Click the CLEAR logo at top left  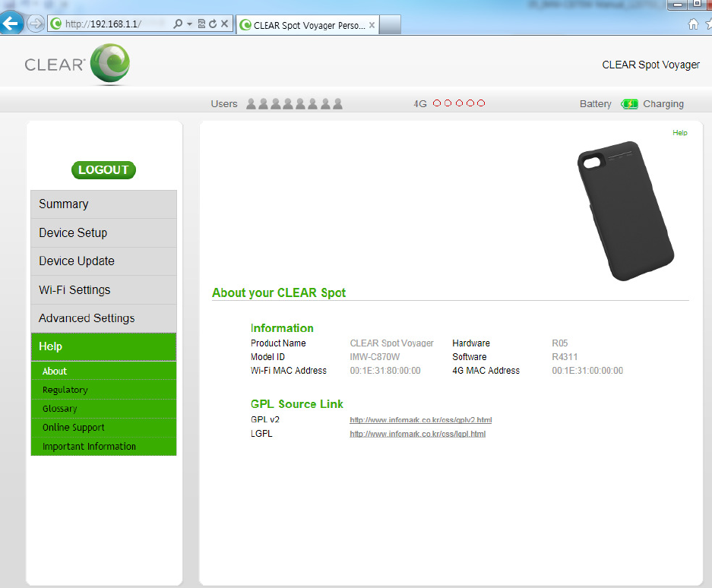tap(78, 64)
